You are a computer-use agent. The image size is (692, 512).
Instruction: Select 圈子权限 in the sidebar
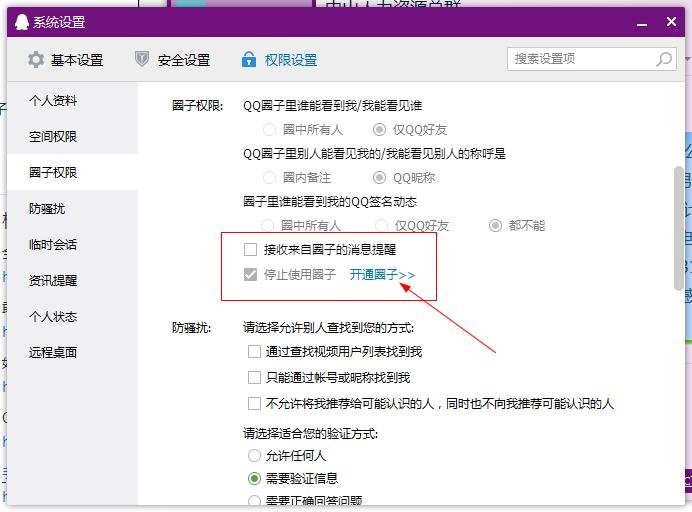72,172
